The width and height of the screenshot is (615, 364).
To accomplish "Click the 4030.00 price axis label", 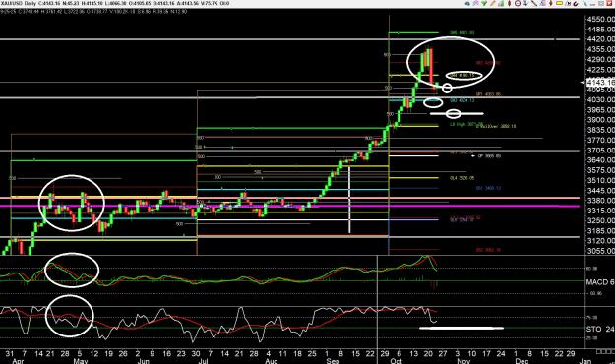I will pyautogui.click(x=600, y=100).
